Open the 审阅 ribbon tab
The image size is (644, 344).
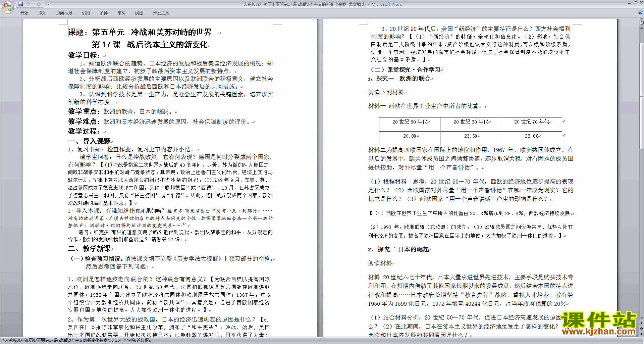(x=121, y=13)
